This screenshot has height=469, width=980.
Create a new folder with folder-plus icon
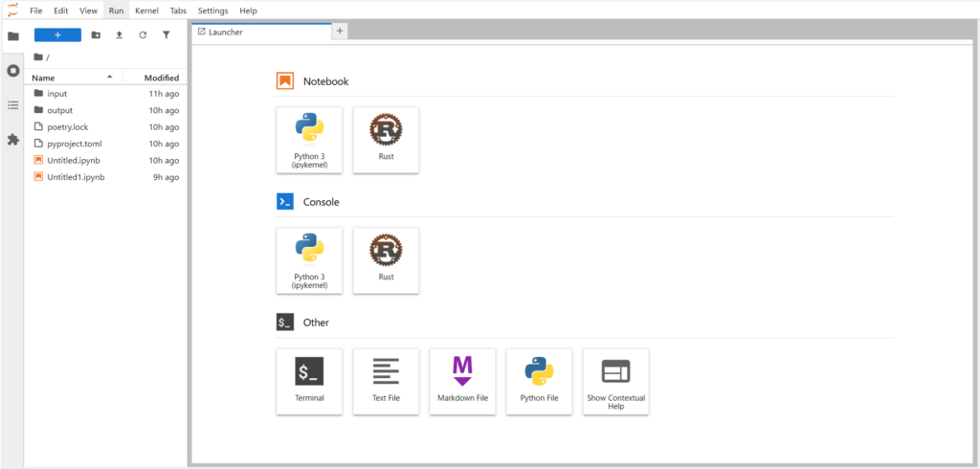[96, 35]
